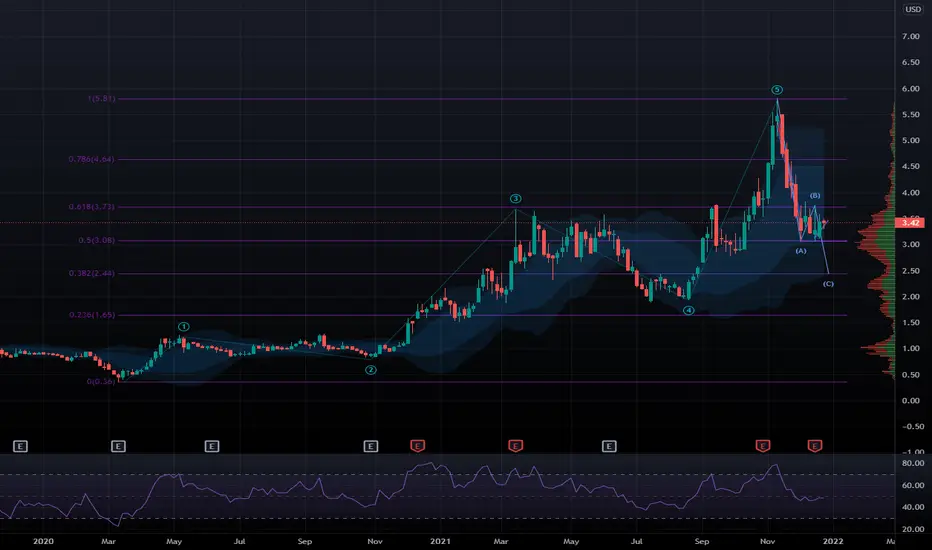Image resolution: width=932 pixels, height=550 pixels.
Task: Click the 0.382(2.44) Fibonacci level label
Action: (92, 274)
